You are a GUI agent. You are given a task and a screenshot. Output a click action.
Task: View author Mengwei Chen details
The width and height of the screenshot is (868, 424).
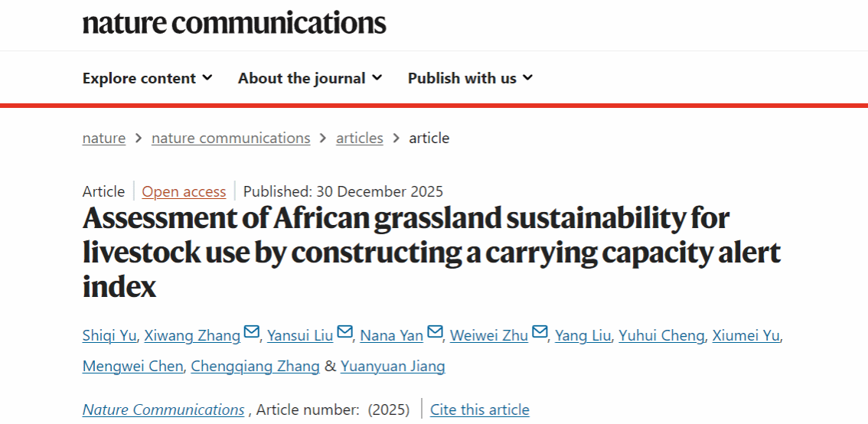click(132, 367)
